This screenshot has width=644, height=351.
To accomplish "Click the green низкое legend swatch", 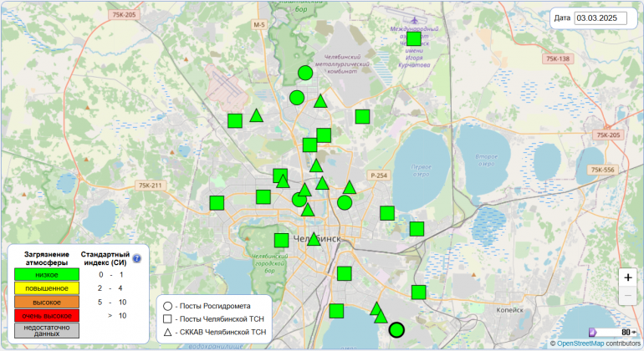I will tap(47, 274).
